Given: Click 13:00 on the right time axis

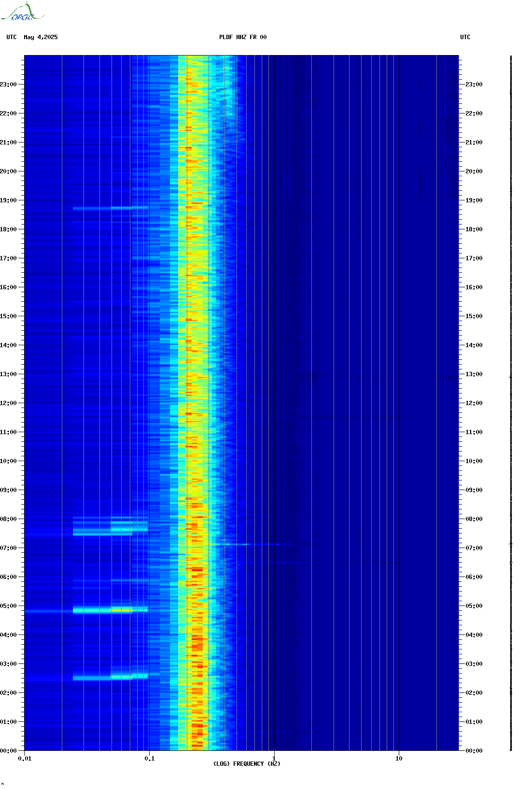Looking at the screenshot, I should click(474, 374).
